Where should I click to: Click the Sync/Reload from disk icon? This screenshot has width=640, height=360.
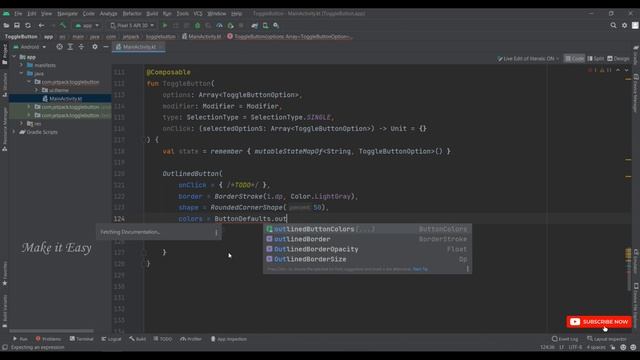click(x=28, y=25)
